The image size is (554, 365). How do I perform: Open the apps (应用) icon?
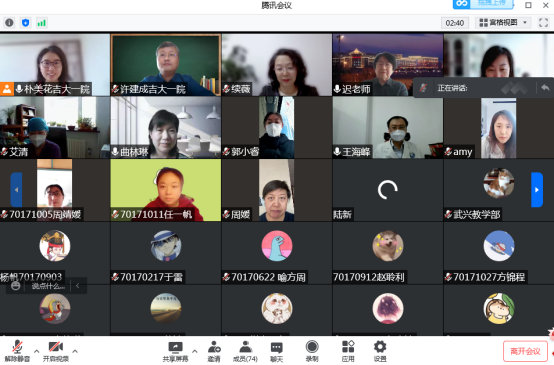[348, 352]
